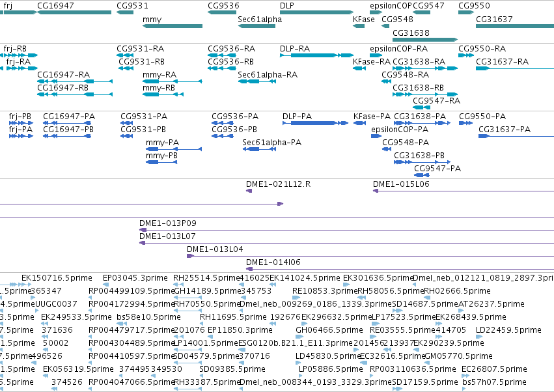Viewport: 554px width, 392px height.
Task: Click the LD22459.5prime EST label
Action: coord(508,329)
